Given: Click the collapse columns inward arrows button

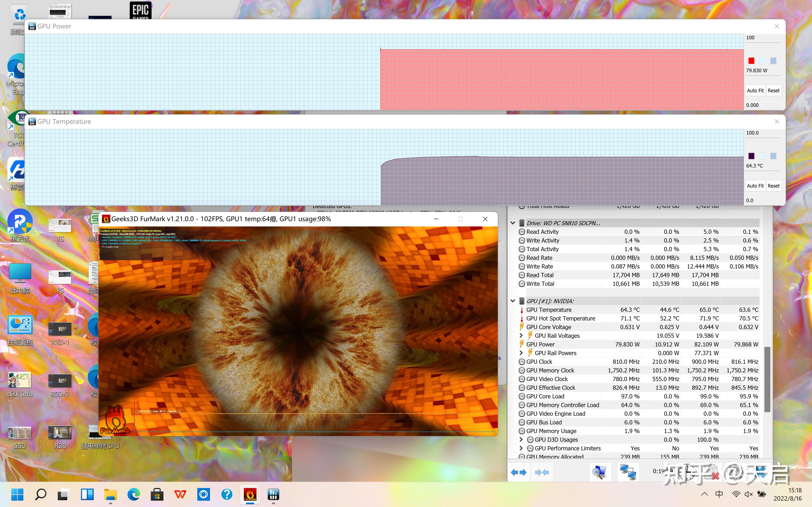Looking at the screenshot, I should tap(542, 472).
